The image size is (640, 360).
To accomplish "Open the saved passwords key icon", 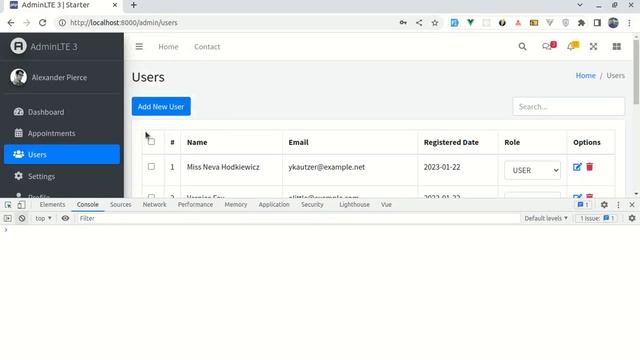I will coord(403,23).
